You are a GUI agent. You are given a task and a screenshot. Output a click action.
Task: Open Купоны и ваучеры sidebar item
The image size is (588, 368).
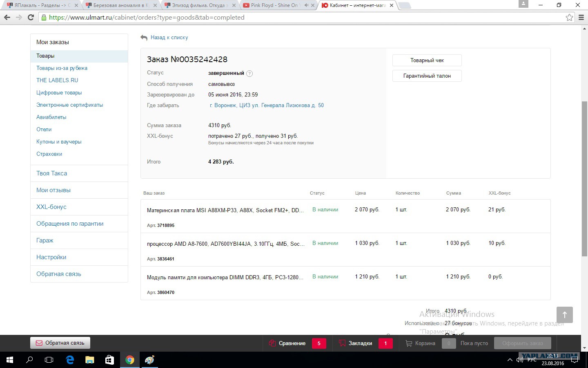(59, 142)
